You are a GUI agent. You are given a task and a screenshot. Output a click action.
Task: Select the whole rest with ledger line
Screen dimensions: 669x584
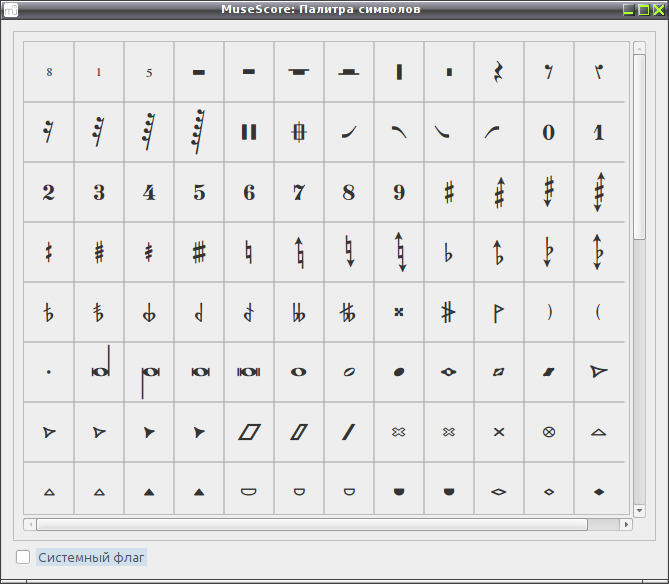299,72
